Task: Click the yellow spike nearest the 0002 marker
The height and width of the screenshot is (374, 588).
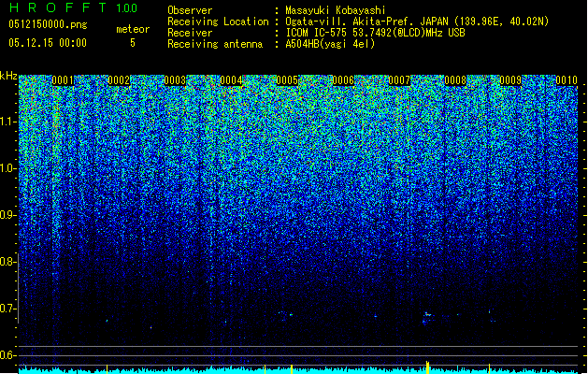Action: coord(107,368)
